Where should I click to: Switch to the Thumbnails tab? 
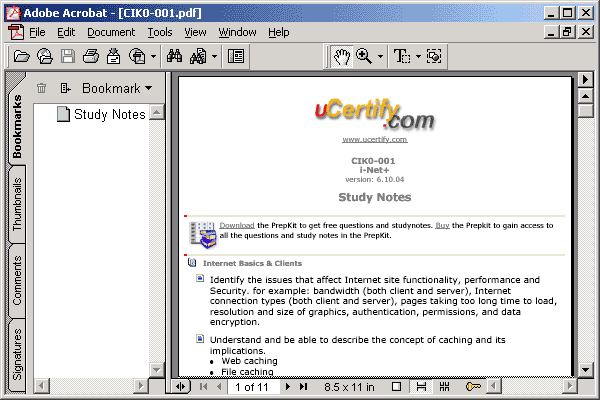click(x=17, y=204)
